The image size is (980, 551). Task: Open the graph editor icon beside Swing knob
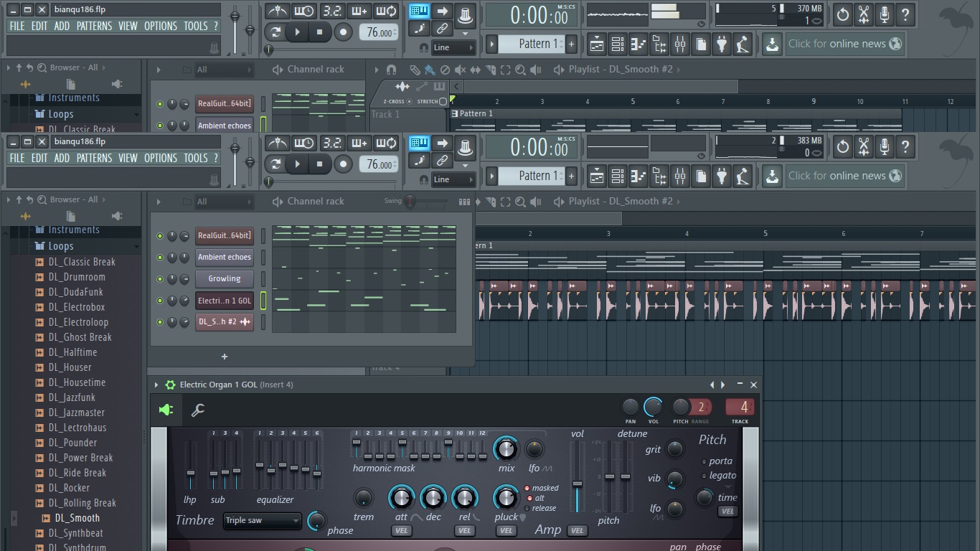click(x=464, y=202)
